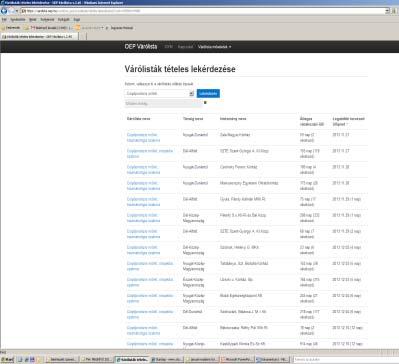Click the blue Lekérdezés button
This screenshot has width=399, height=364.
click(208, 94)
